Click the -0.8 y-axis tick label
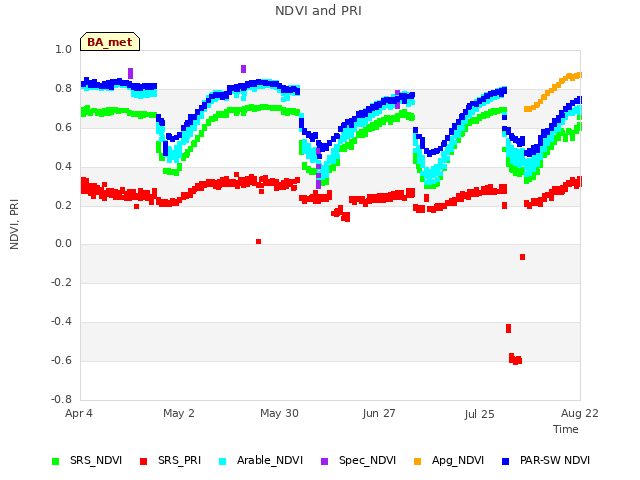The height and width of the screenshot is (480, 640). coord(61,399)
